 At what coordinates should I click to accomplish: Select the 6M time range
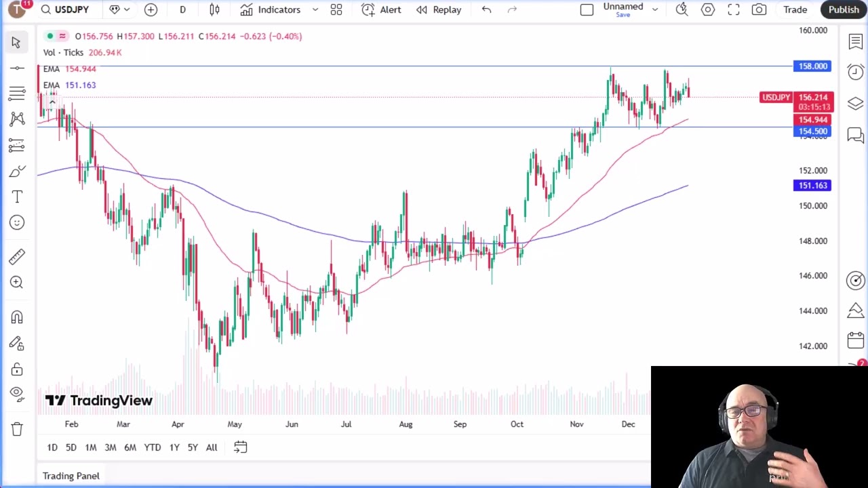point(130,447)
